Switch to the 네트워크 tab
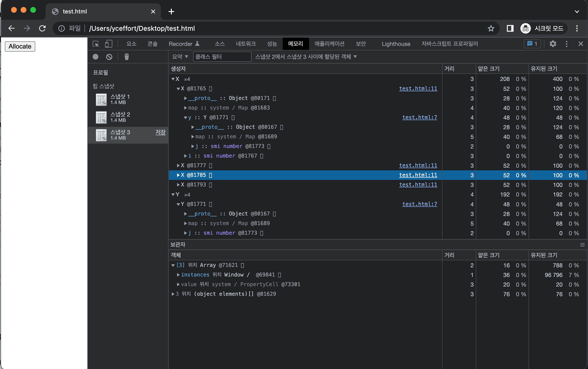 (x=246, y=44)
